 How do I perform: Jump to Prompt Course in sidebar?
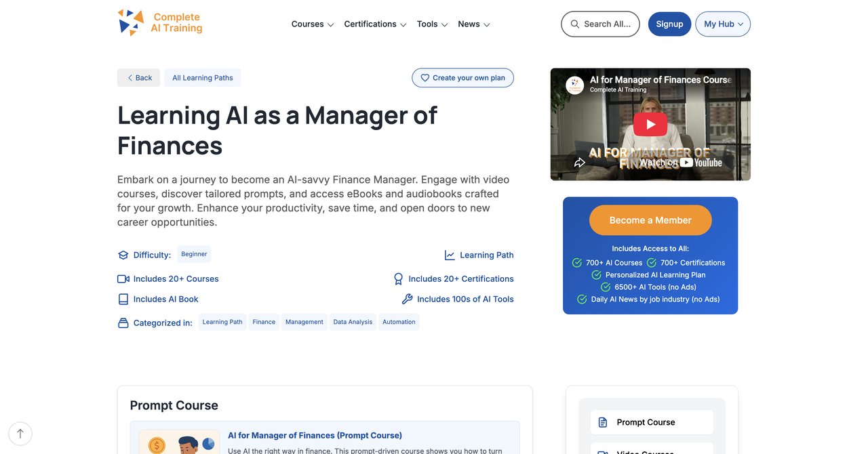[652, 422]
